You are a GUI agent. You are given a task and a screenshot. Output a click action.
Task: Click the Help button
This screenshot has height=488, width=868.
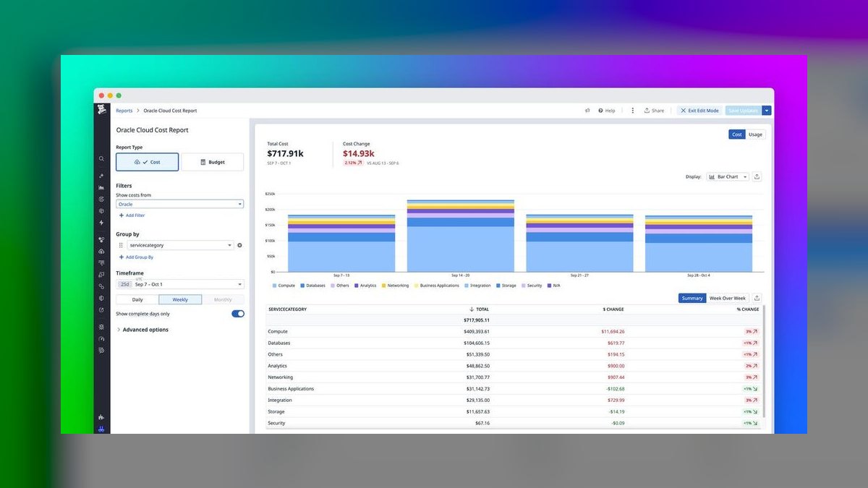[607, 111]
